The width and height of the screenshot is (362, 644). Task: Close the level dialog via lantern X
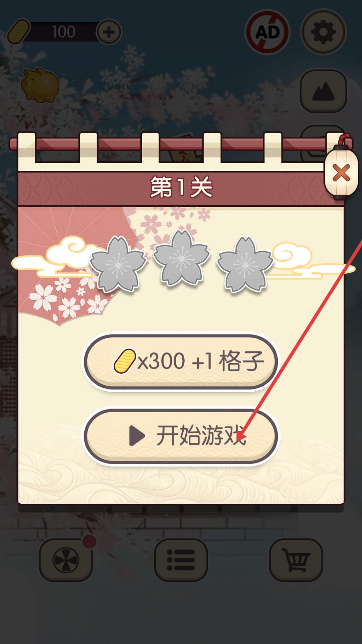pos(341,173)
